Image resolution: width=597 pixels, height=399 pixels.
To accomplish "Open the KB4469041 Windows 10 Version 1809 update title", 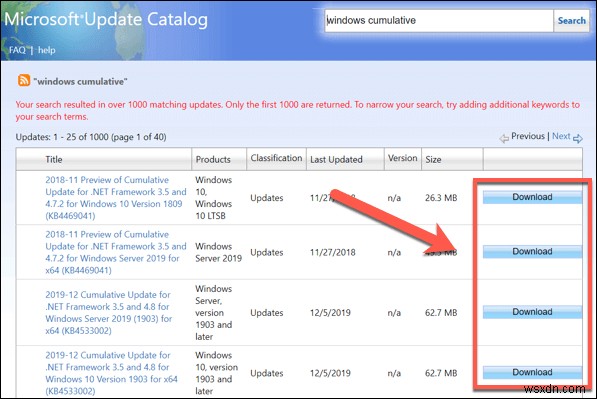I will pos(116,198).
